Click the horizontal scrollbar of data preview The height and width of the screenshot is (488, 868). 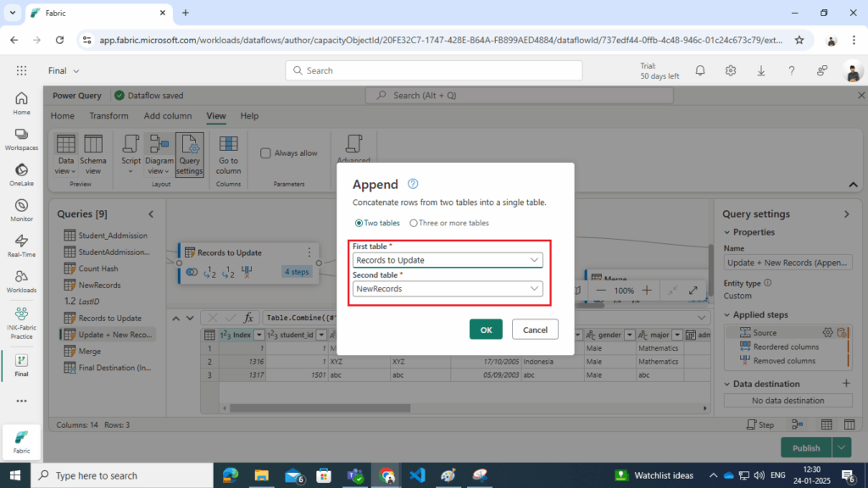point(320,408)
